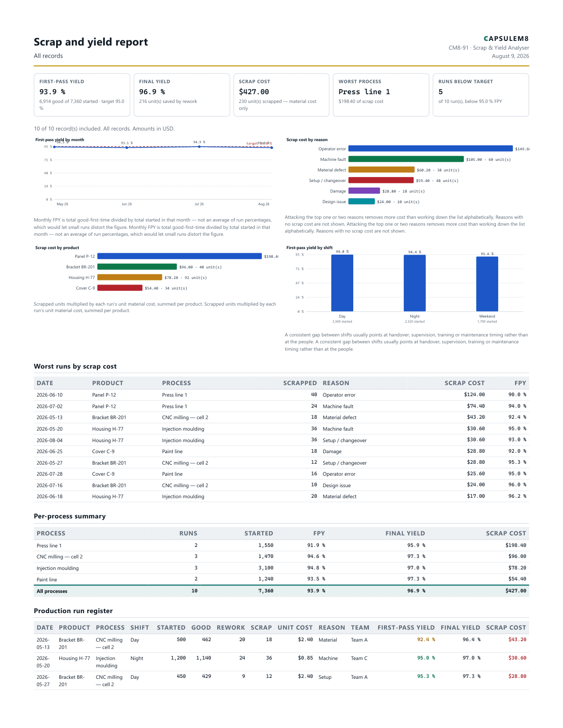Click the FINAL YIELD header in per-process table
The height and width of the screenshot is (728, 563).
(x=405, y=533)
